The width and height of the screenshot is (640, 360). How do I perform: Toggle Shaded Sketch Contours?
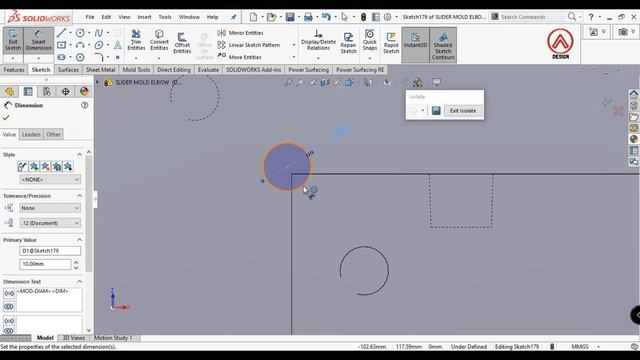pos(443,45)
